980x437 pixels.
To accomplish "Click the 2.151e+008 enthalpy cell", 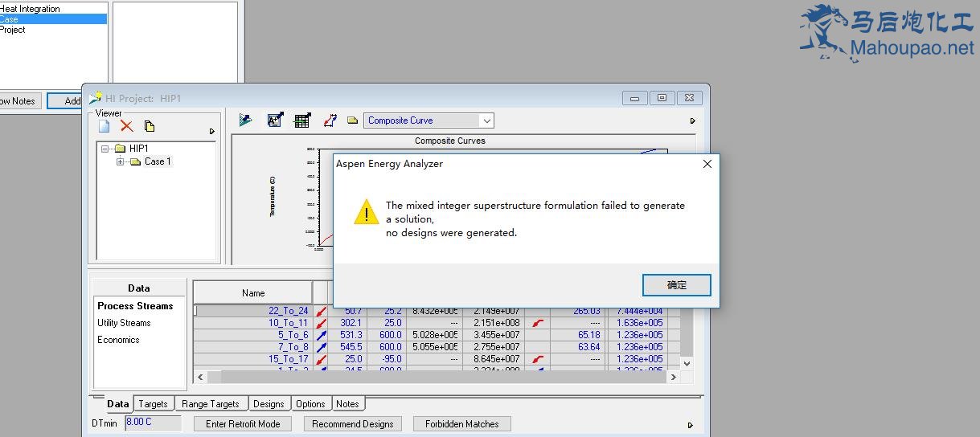I will (x=494, y=323).
